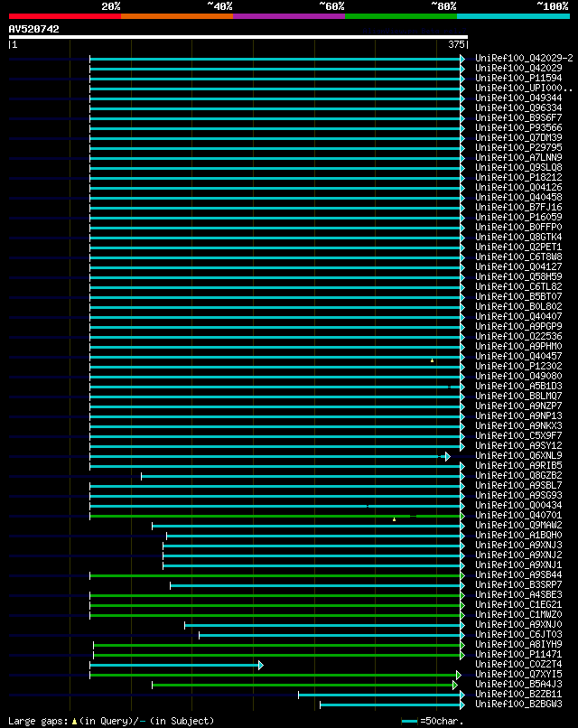Select hit label UniRef100_Q2PET1
This screenshot has width=578, height=728.
tap(518, 247)
